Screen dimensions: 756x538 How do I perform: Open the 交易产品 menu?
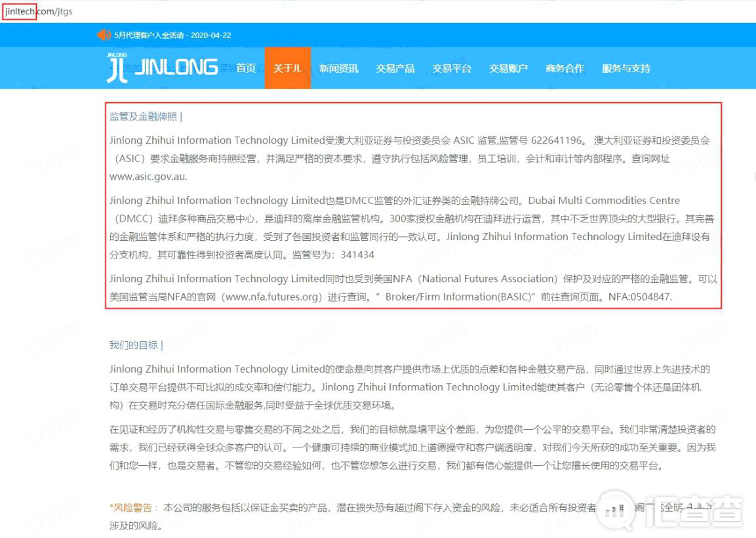pos(395,68)
